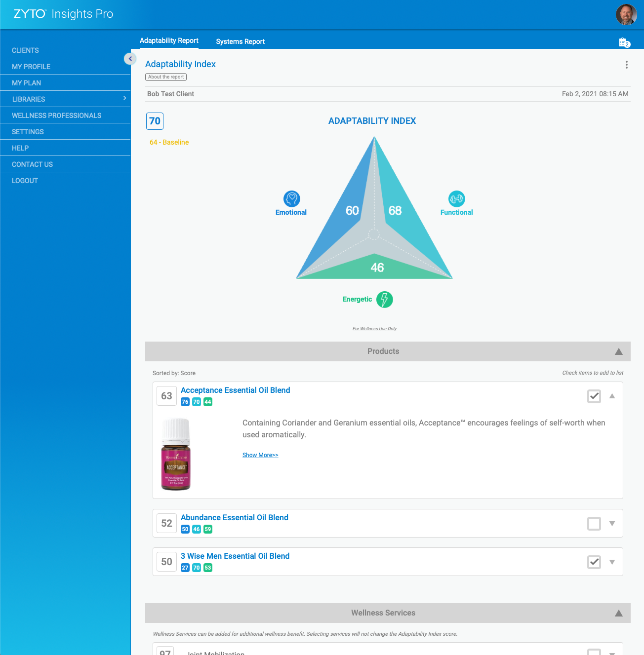Open the Bob Test Client link

tap(170, 94)
